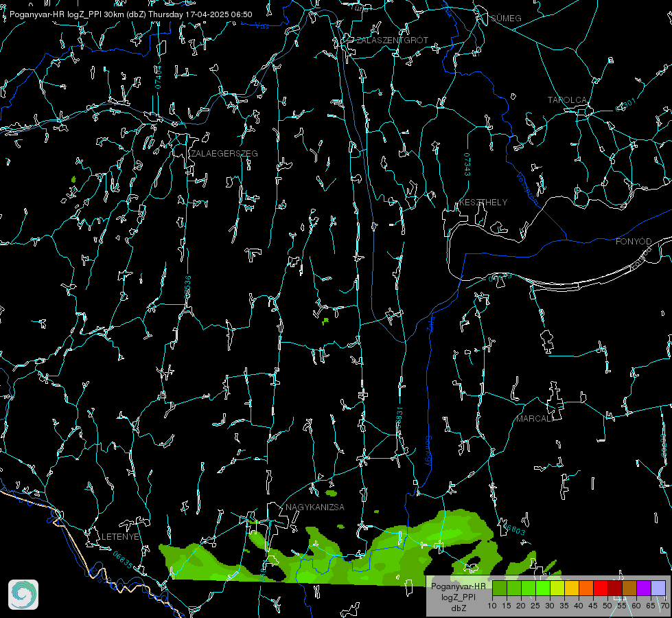
Task: Choose the dark red 50-55 dBZ swatch
Action: 615,588
